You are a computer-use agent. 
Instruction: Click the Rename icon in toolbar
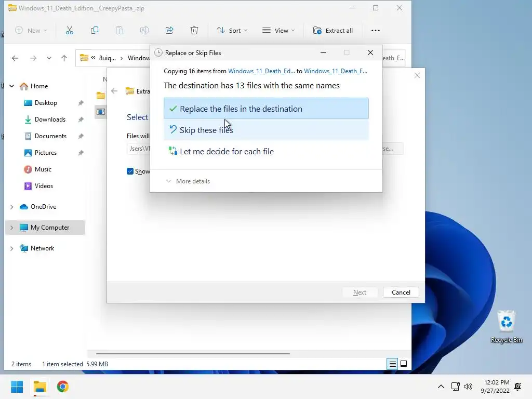[x=144, y=31]
